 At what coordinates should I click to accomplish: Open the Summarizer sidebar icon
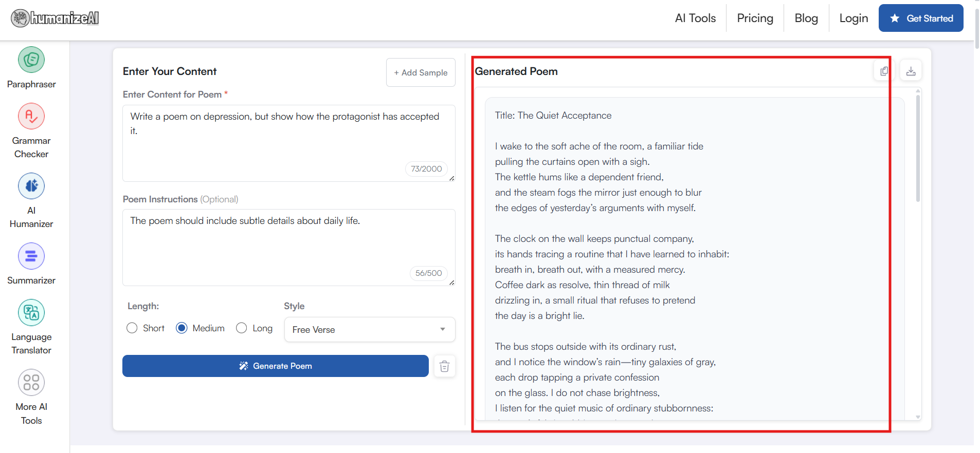[x=31, y=256]
